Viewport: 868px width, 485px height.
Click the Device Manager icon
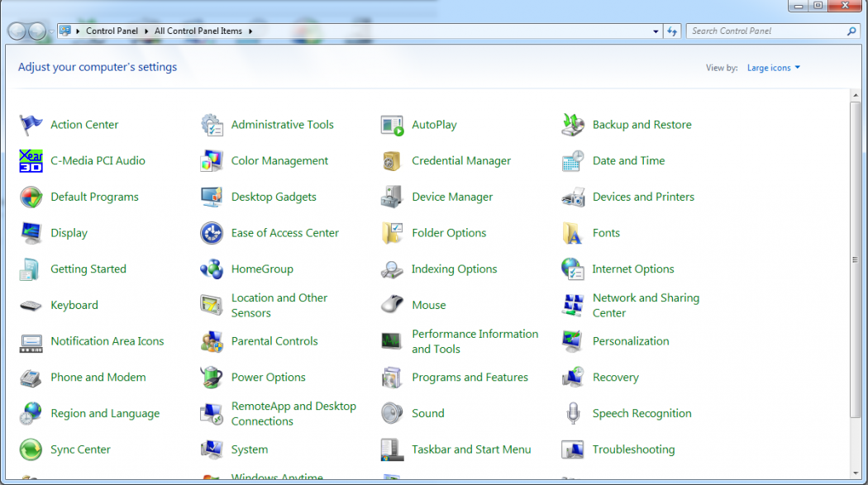(392, 197)
